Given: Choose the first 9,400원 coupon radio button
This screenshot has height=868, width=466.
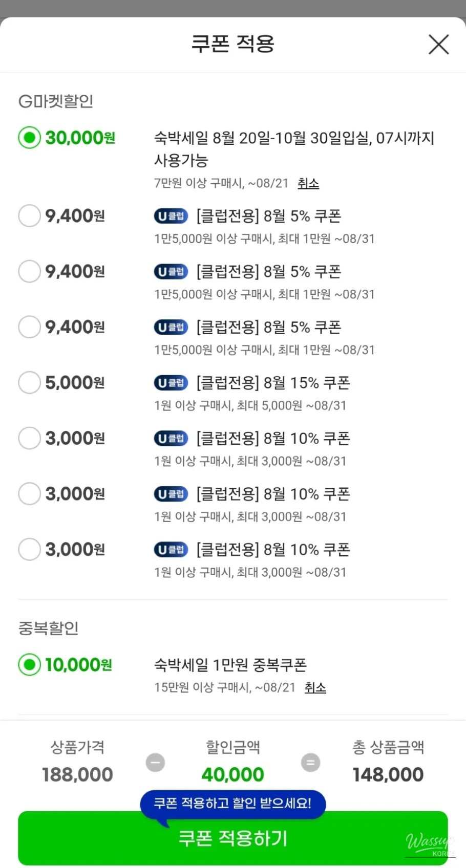Looking at the screenshot, I should pyautogui.click(x=29, y=215).
